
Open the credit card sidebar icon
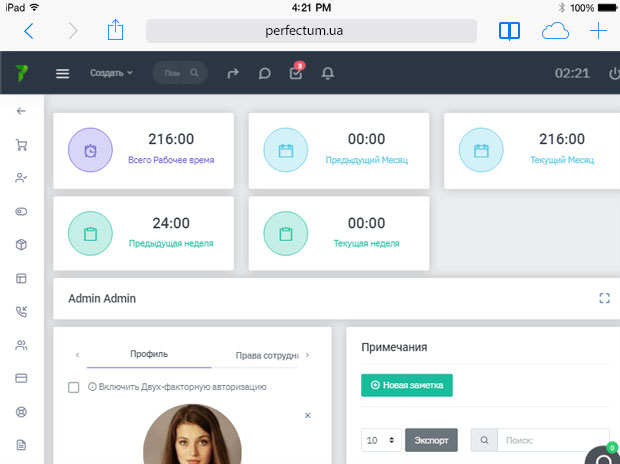pos(21,379)
